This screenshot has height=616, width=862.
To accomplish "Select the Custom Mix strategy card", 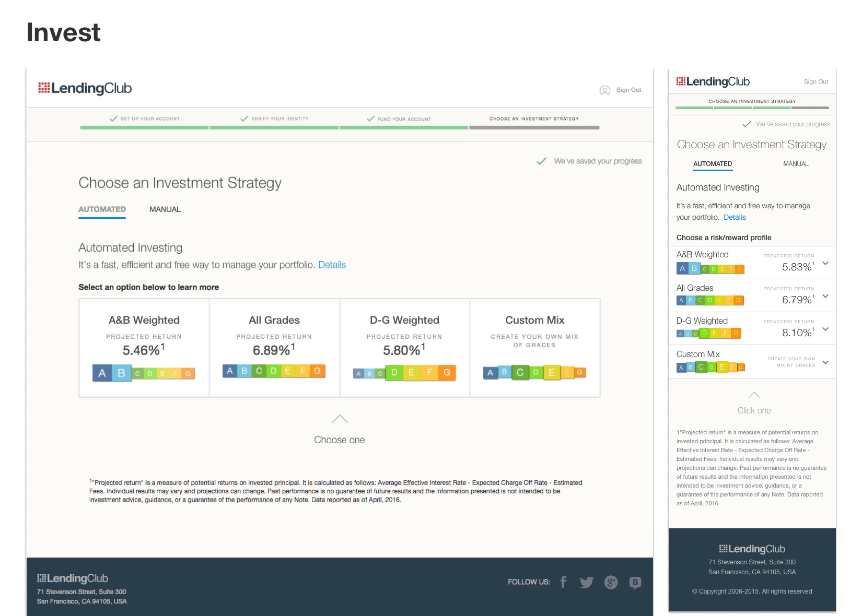I will pyautogui.click(x=534, y=348).
